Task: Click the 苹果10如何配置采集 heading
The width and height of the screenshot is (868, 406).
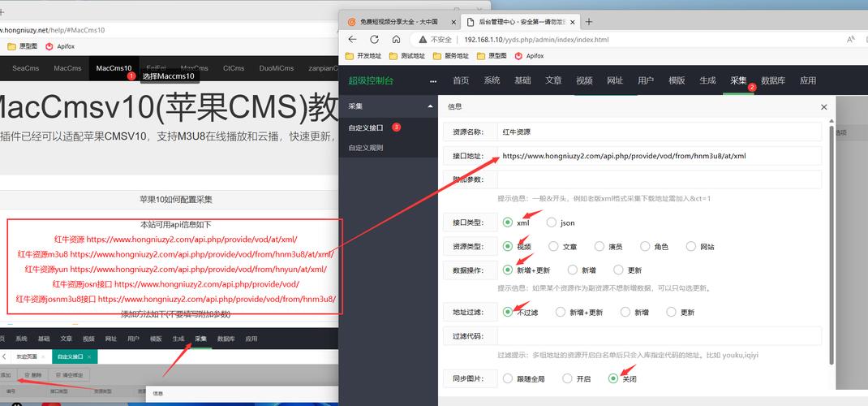Action: [x=175, y=200]
